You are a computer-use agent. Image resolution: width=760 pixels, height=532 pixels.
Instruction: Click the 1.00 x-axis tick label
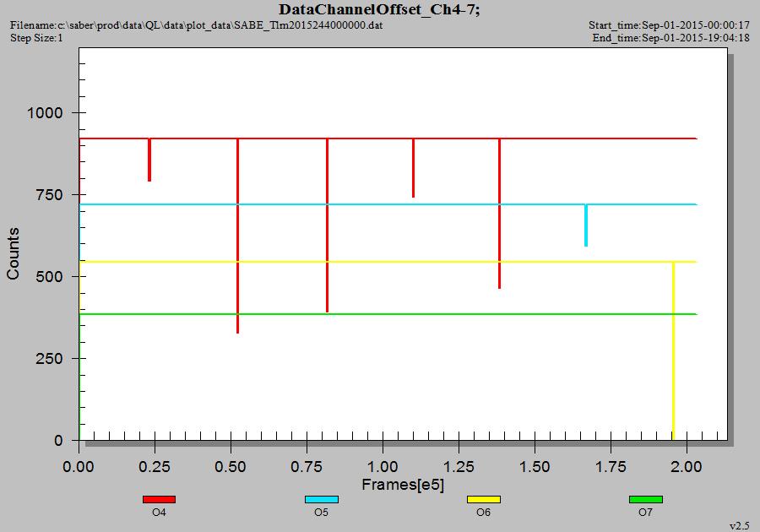(x=383, y=467)
